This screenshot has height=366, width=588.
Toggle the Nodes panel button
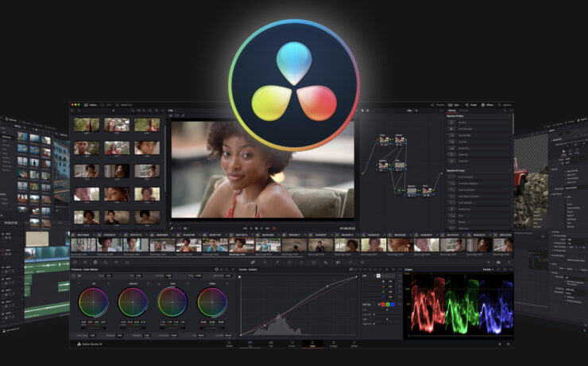(470, 105)
